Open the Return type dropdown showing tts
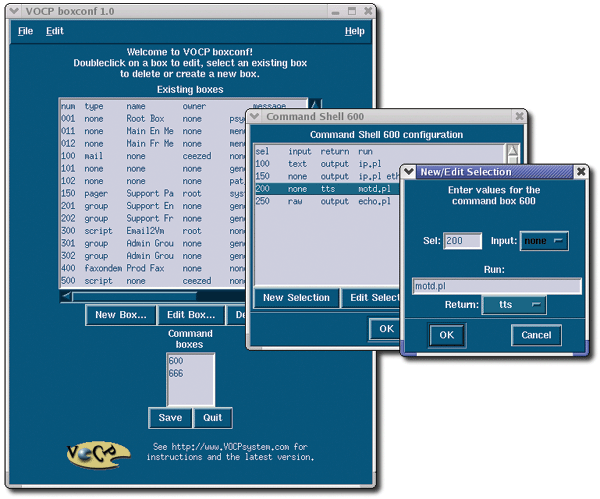The height and width of the screenshot is (499, 600). [514, 304]
